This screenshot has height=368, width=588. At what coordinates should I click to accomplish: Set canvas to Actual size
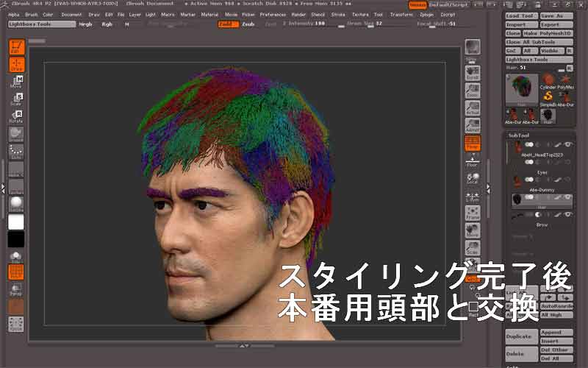coord(473,108)
